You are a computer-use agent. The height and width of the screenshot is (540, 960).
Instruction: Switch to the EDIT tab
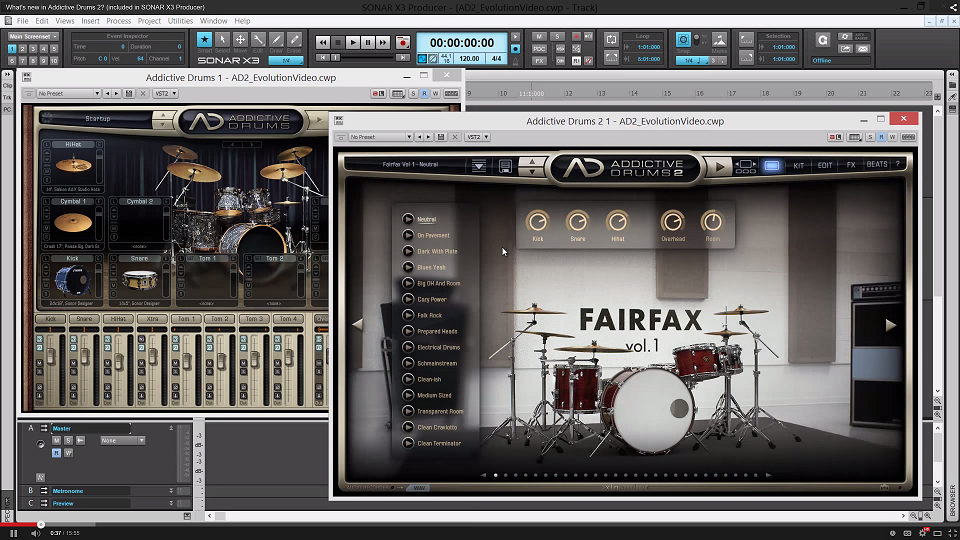[x=825, y=165]
